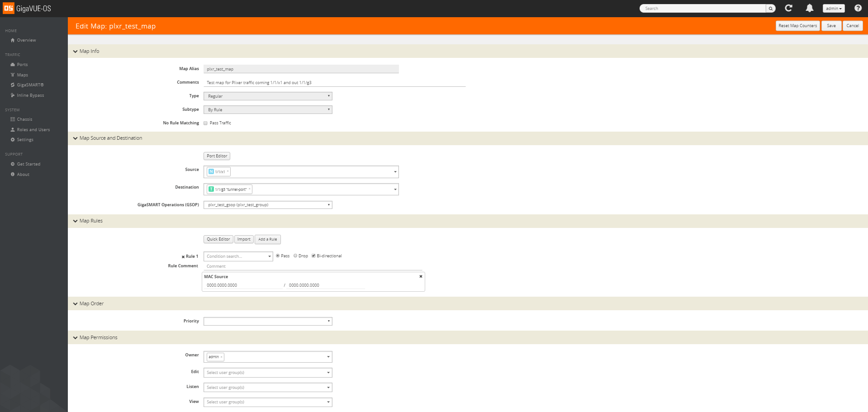This screenshot has height=412, width=868.
Task: Open the GigaSMART Operations (GSOP) dropdown
Action: [x=268, y=205]
